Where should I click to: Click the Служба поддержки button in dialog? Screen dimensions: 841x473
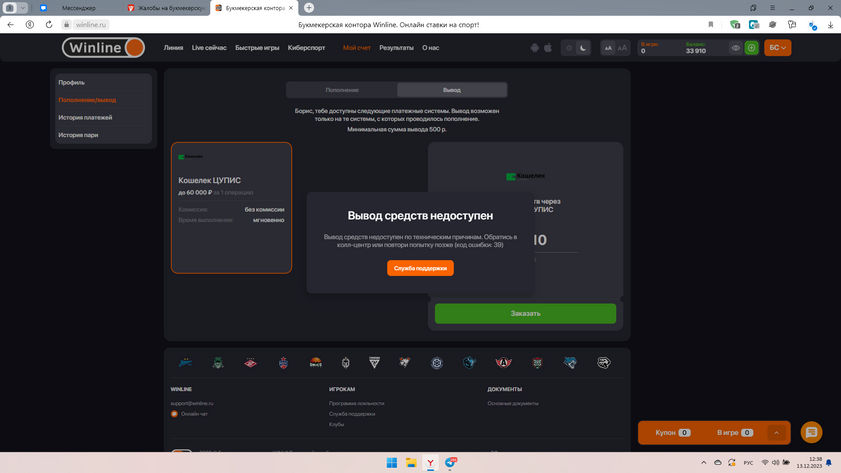pyautogui.click(x=420, y=268)
